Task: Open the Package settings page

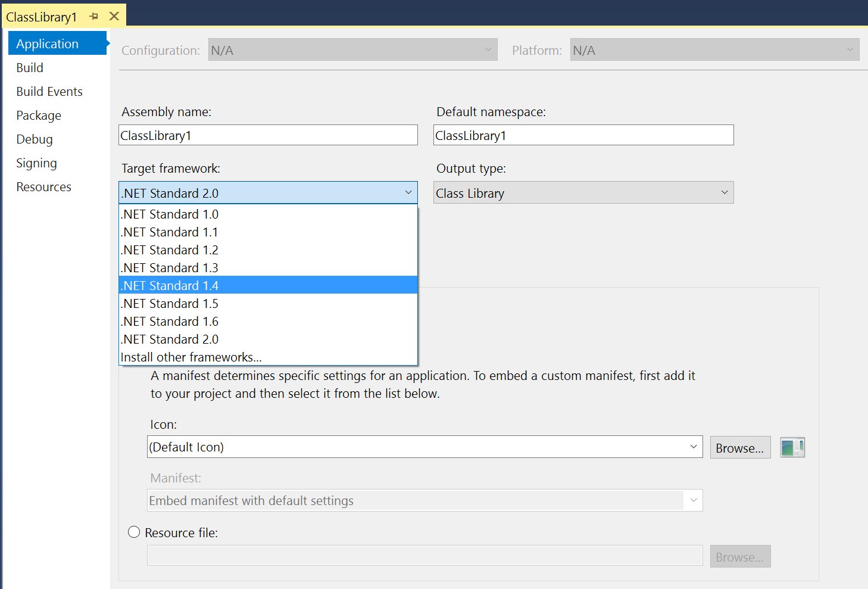Action: pos(39,115)
